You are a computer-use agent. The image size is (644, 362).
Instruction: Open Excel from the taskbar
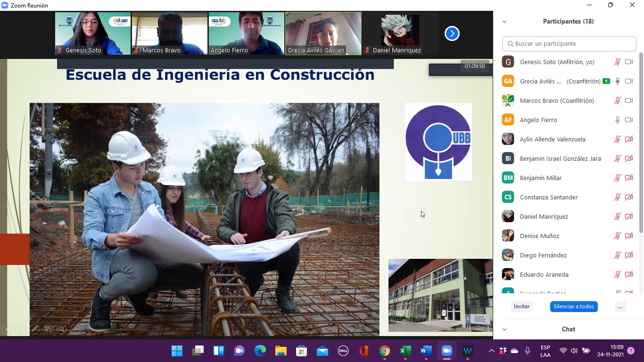405,351
